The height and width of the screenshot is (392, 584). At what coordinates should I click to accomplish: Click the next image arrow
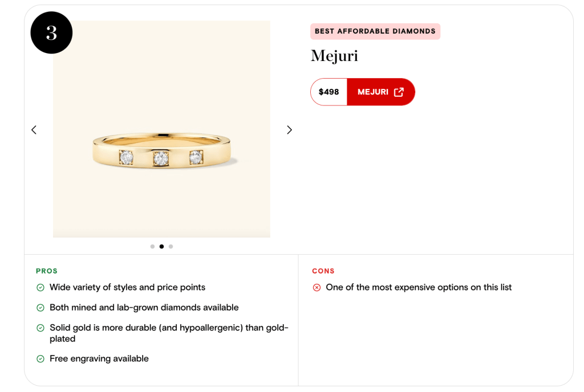pos(289,130)
